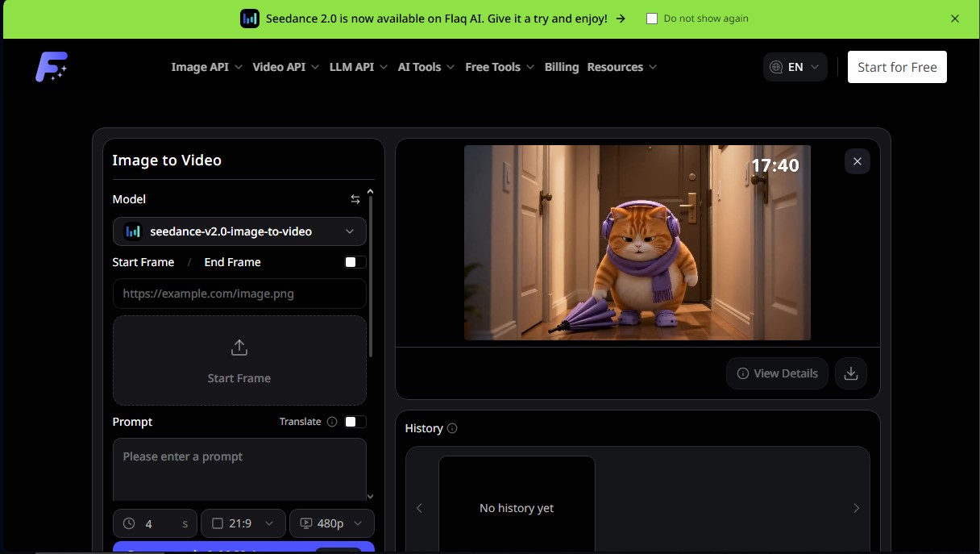Click the next arrow in History
This screenshot has width=980, height=554.
coord(856,508)
